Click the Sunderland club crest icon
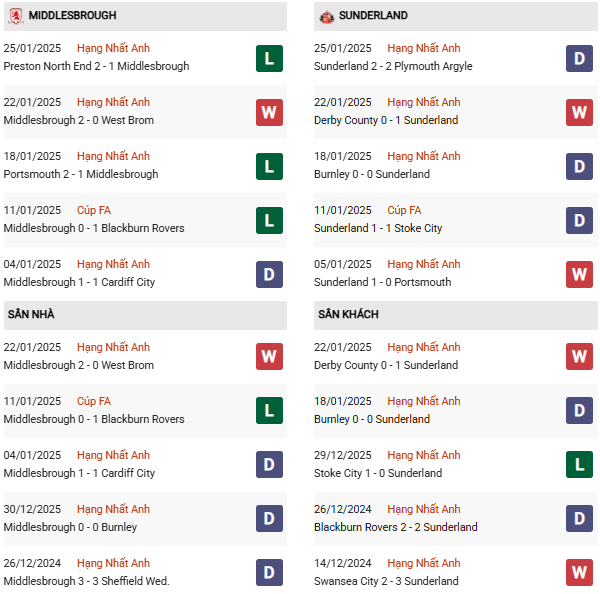 point(326,16)
